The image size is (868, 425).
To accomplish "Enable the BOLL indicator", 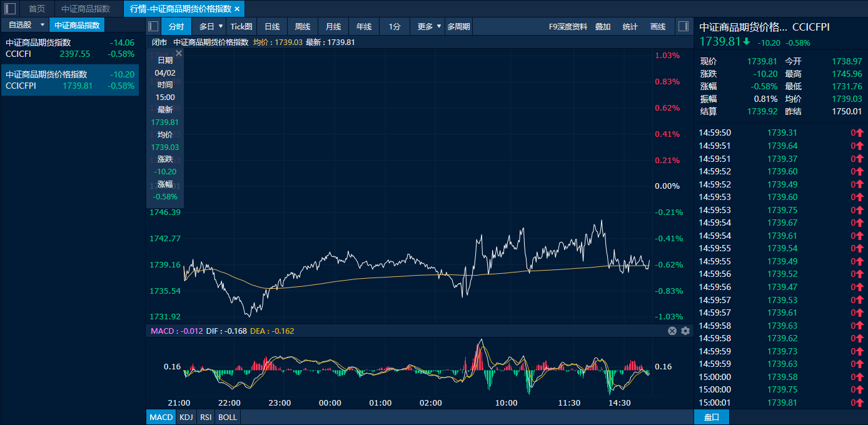I will click(x=227, y=417).
